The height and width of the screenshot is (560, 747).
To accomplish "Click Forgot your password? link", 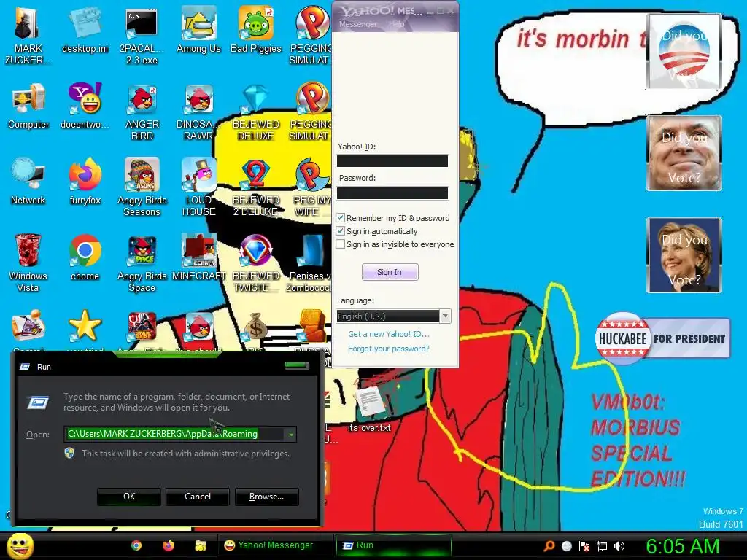I will click(389, 349).
